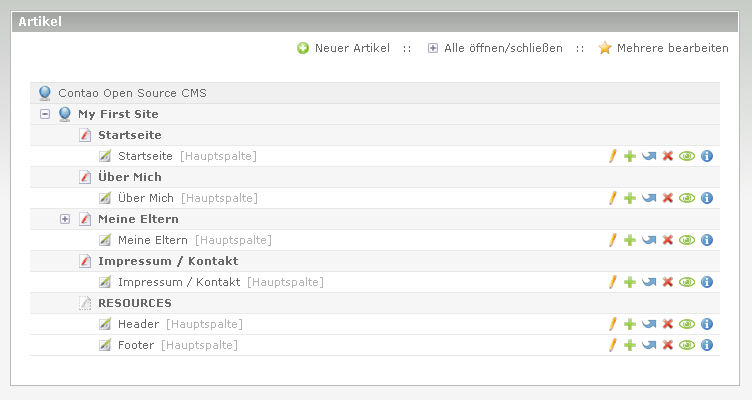Screen dimensions: 752x400
Task: Click the Header article name
Action: [x=138, y=324]
